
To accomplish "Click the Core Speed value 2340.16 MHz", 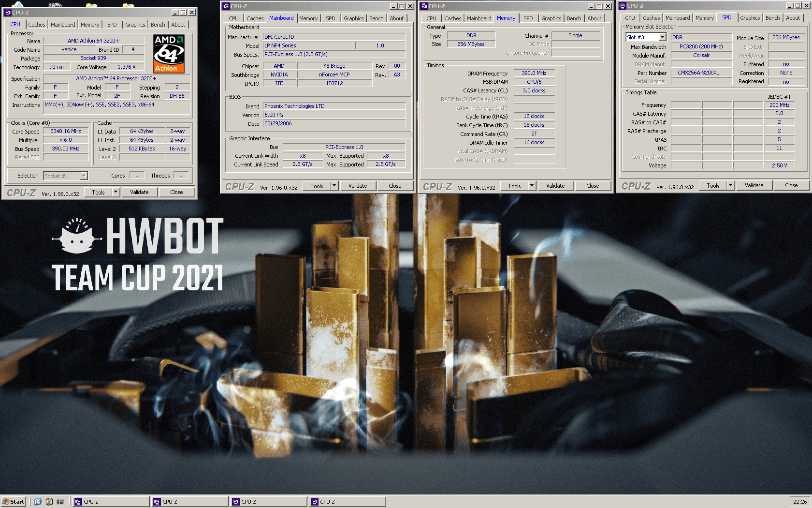I will (66, 131).
